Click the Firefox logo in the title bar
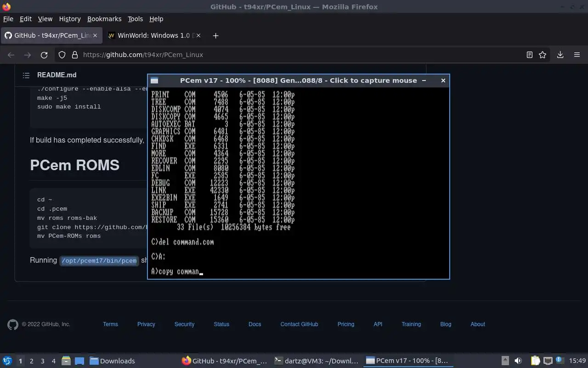 coord(6,6)
